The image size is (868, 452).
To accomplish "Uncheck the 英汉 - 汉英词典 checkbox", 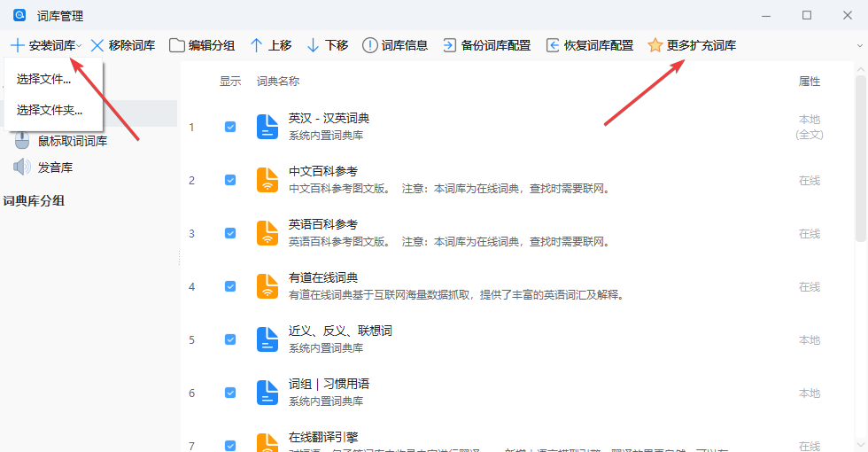I will 230,127.
